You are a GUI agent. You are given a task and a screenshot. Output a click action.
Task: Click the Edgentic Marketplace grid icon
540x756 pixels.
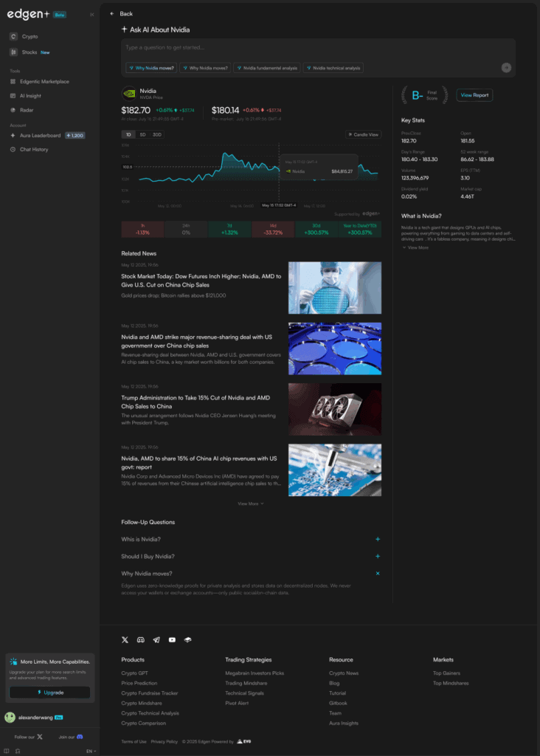click(x=13, y=81)
